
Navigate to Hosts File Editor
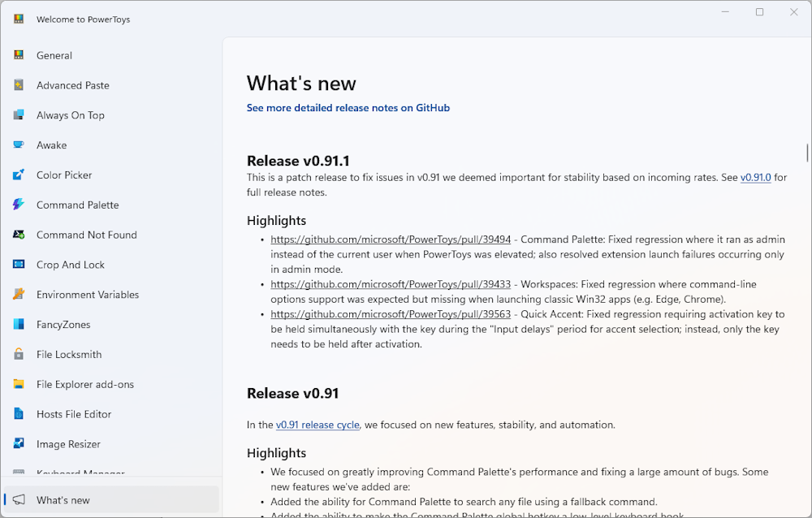(111, 414)
